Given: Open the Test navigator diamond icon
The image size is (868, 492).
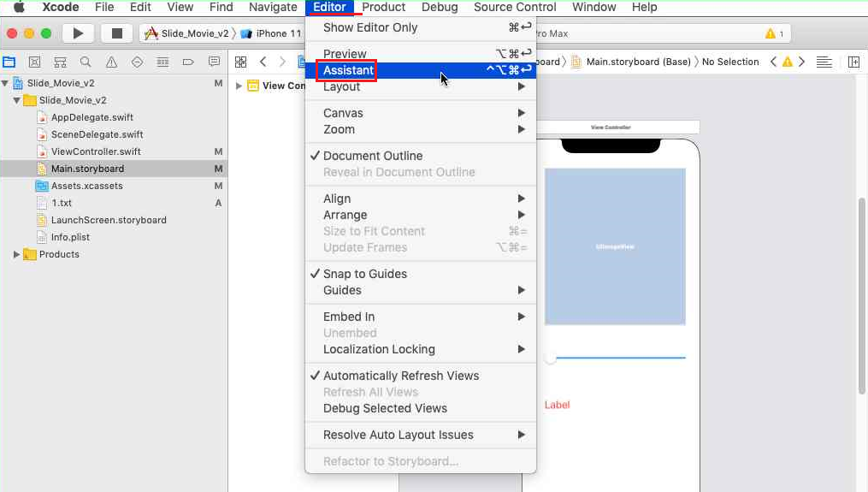Looking at the screenshot, I should [137, 62].
